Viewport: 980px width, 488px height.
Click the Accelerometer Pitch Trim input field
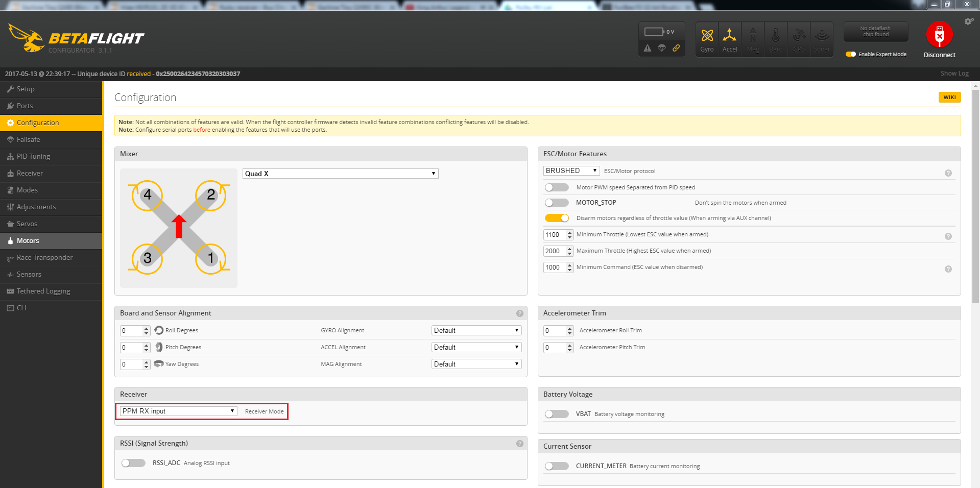tap(558, 347)
